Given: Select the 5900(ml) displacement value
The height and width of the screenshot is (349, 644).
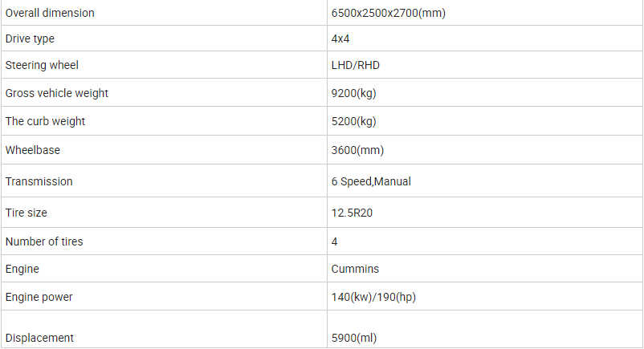Looking at the screenshot, I should [x=353, y=338].
